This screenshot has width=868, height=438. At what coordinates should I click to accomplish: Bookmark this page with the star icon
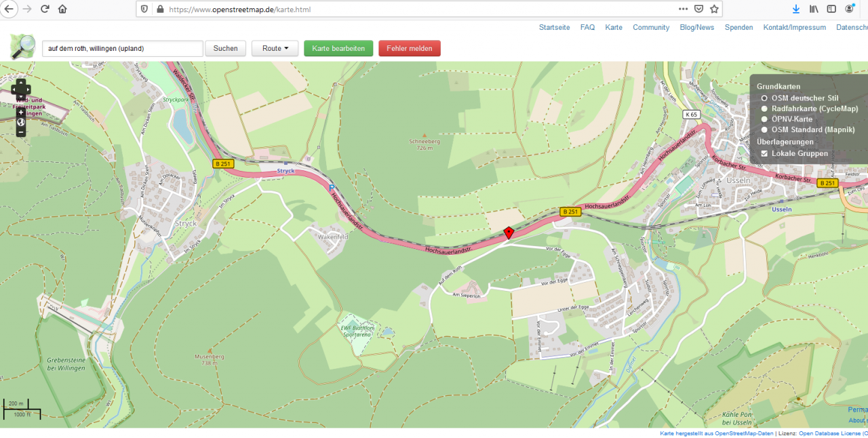(x=714, y=9)
